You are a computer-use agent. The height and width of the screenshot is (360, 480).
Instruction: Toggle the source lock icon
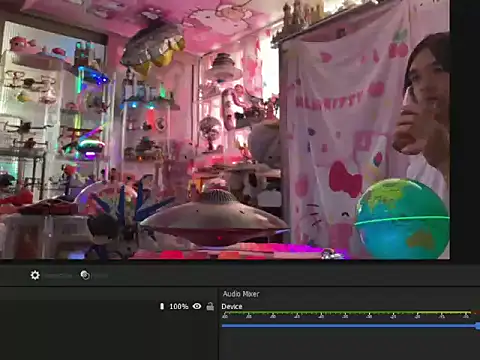tap(210, 306)
